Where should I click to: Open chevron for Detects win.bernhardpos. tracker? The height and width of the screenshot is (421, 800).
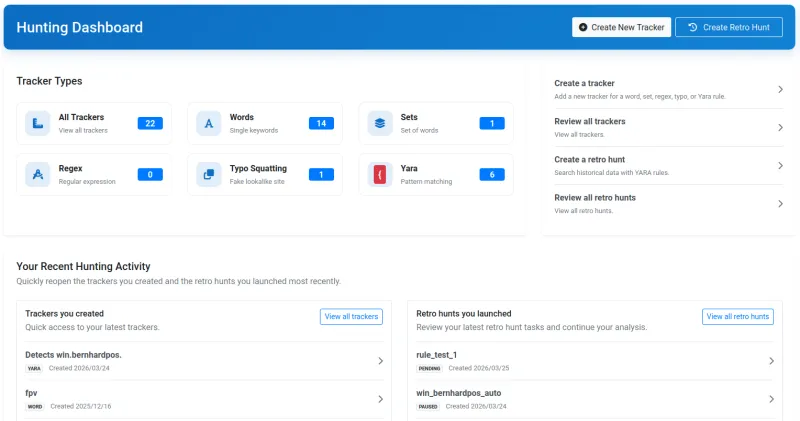[381, 361]
